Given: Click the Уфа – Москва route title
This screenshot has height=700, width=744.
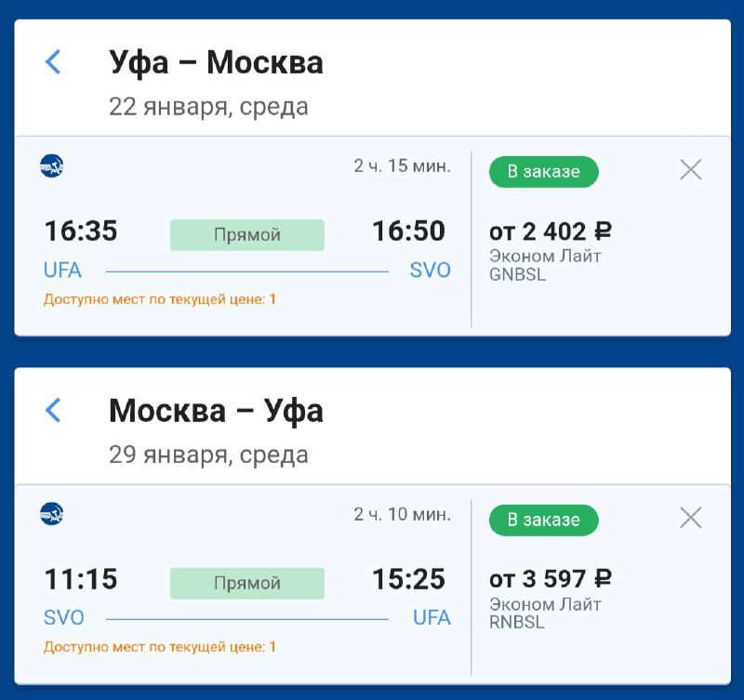Looking at the screenshot, I should [216, 62].
